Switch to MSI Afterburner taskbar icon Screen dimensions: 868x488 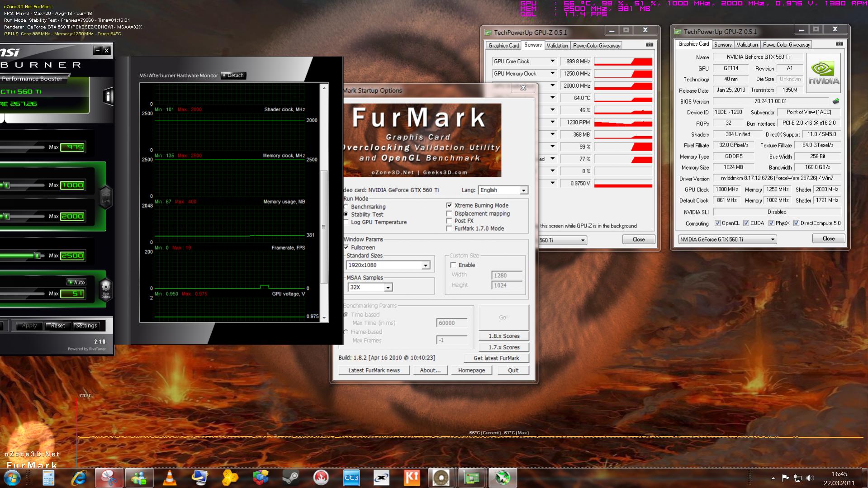click(502, 478)
